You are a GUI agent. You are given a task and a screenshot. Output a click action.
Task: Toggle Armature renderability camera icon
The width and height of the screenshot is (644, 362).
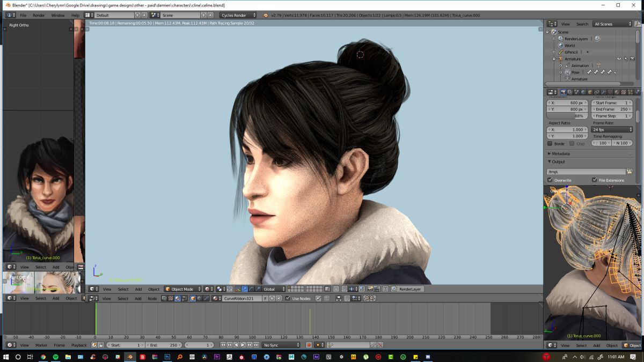632,58
